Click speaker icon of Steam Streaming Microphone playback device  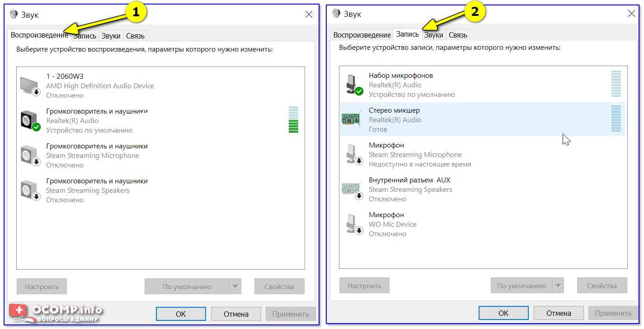[30, 155]
